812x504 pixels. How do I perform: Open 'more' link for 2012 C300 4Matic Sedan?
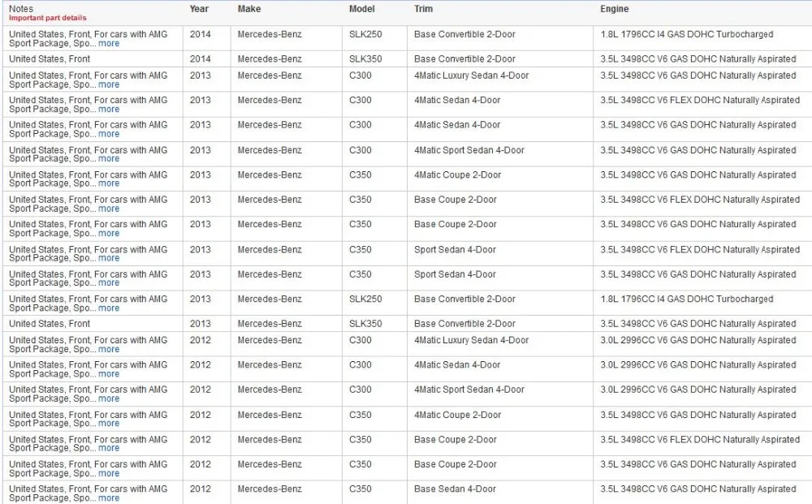109,374
